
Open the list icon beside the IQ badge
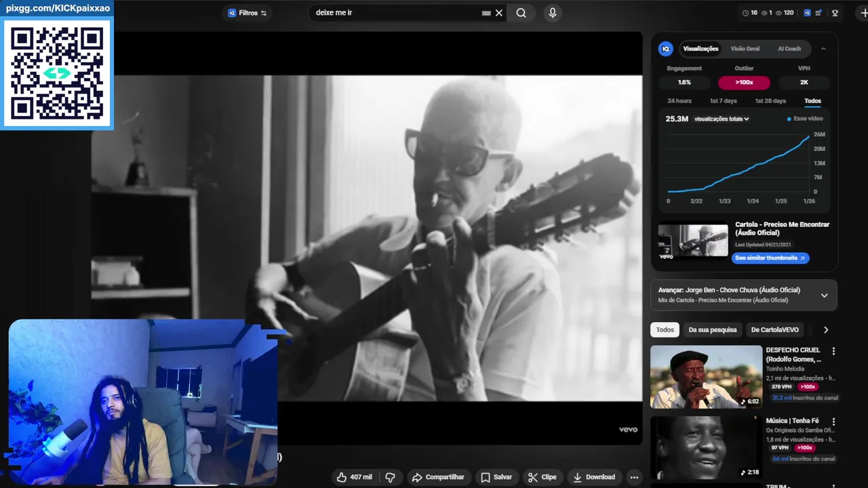(818, 13)
